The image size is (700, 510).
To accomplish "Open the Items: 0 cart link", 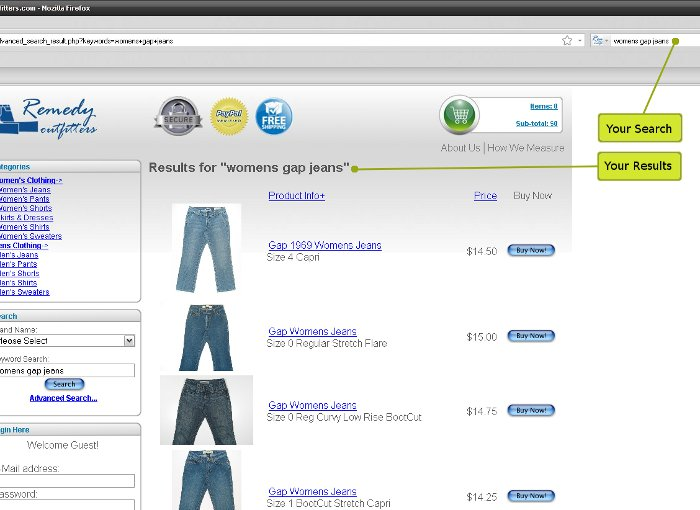I will click(x=543, y=106).
